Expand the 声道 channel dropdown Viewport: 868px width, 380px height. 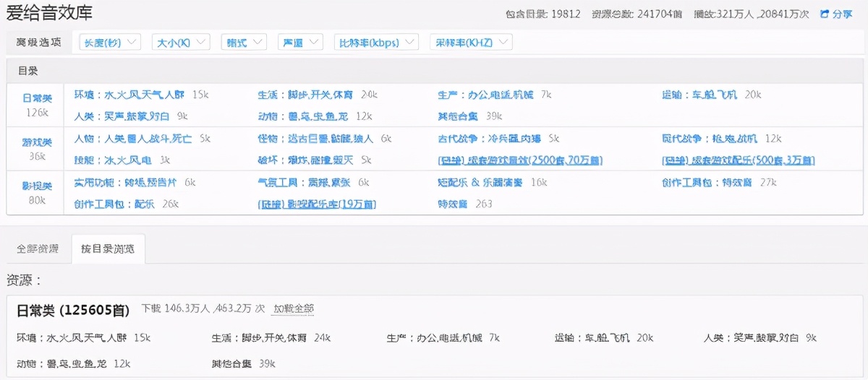(300, 43)
